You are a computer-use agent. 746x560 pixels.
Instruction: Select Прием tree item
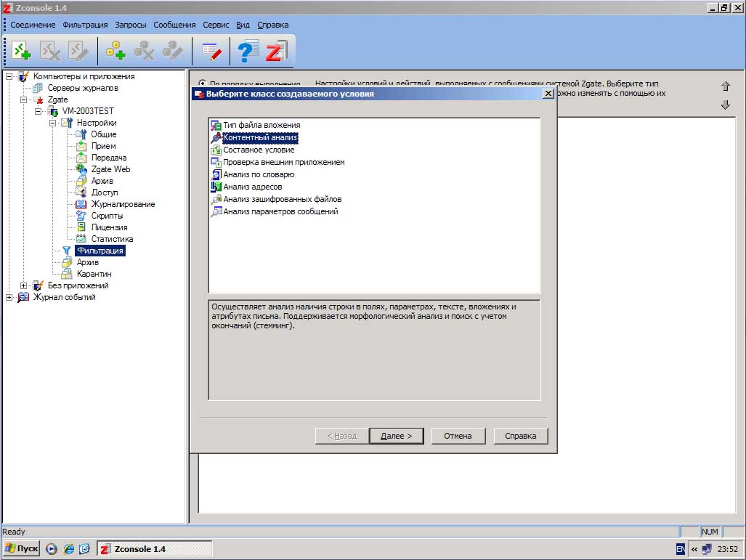point(103,146)
